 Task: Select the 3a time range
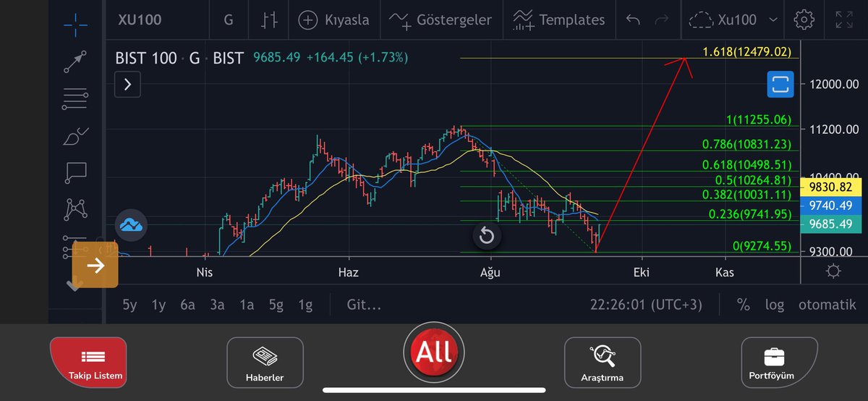pyautogui.click(x=217, y=305)
